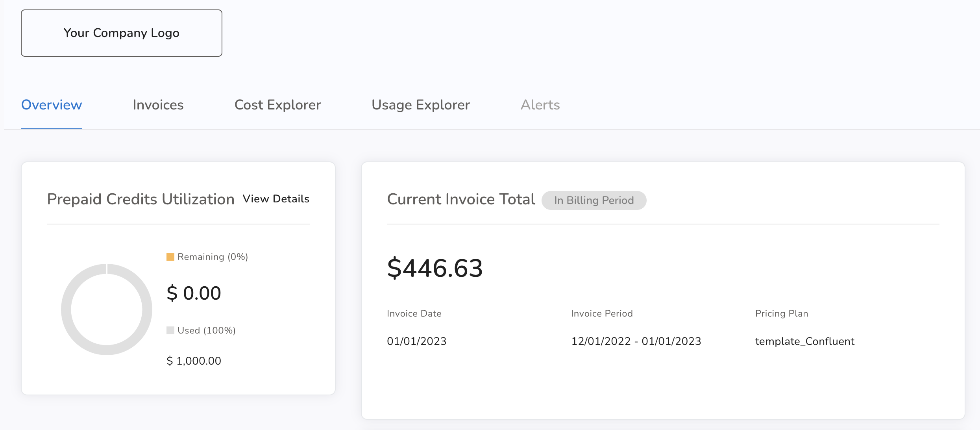Viewport: 980px width, 430px height.
Task: Click the $ 1,000.00 used credits amount
Action: click(x=194, y=361)
